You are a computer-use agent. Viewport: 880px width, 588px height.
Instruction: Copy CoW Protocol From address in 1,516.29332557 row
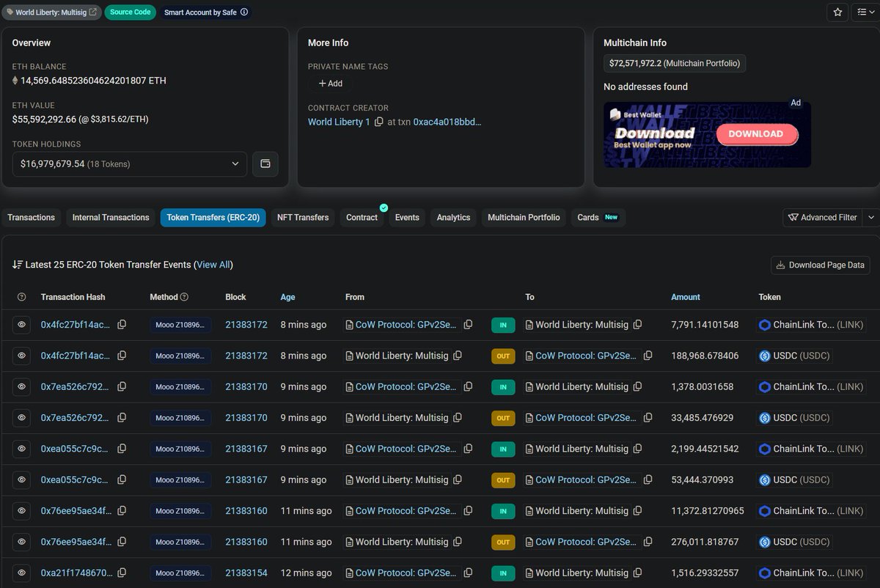(x=468, y=573)
